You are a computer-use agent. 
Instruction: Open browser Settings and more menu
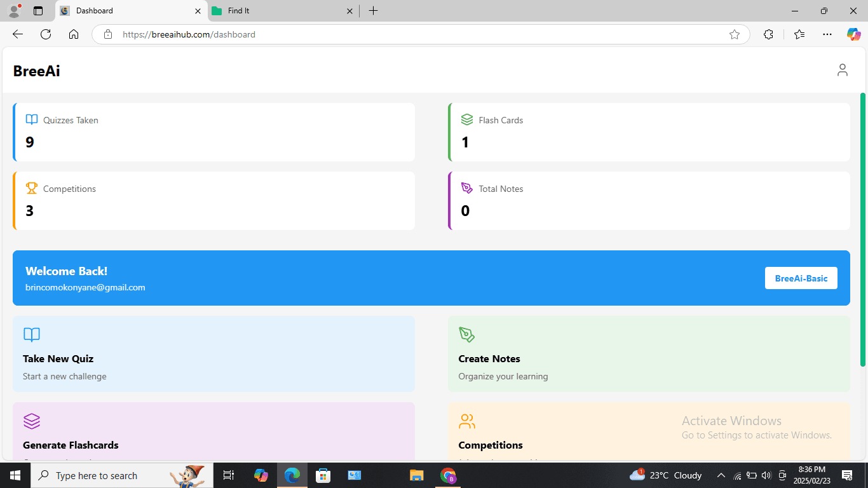pos(827,34)
